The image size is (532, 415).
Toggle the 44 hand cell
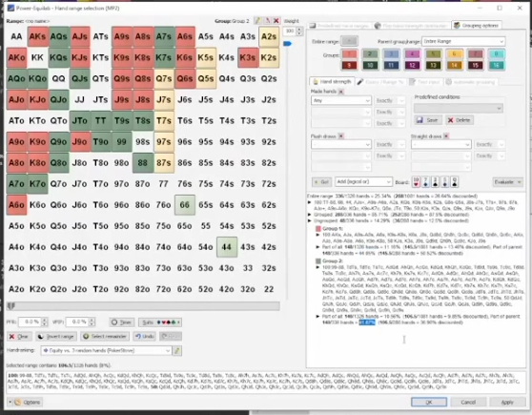227,247
